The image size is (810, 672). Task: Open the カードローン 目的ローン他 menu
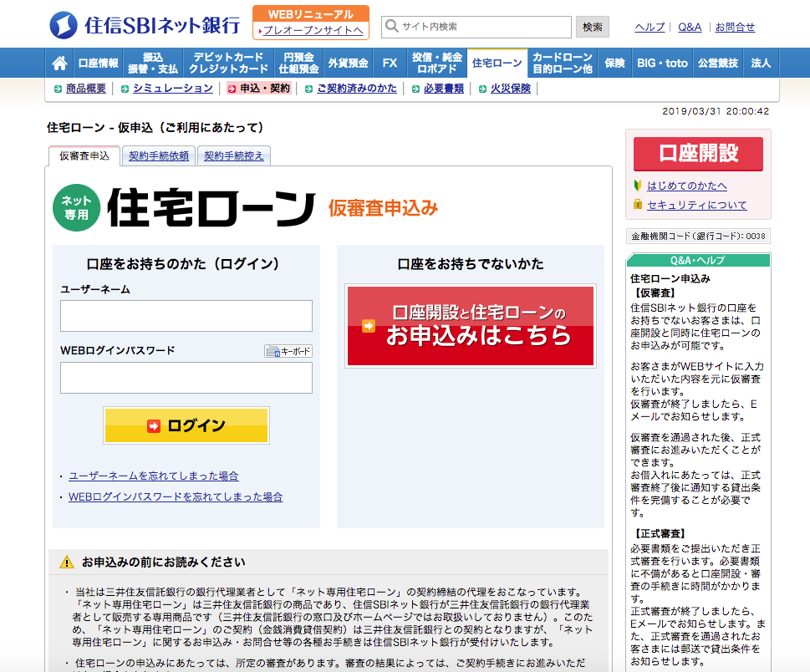[x=563, y=63]
